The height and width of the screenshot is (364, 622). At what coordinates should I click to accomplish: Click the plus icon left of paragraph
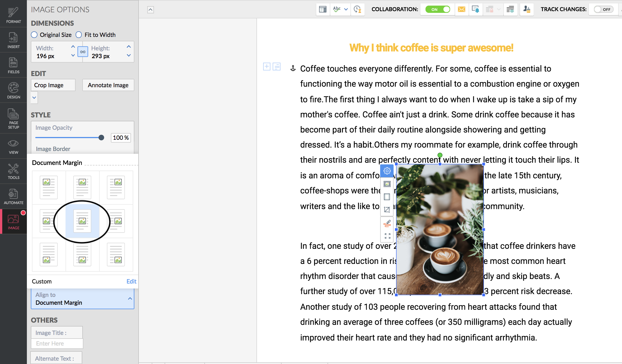(x=267, y=67)
